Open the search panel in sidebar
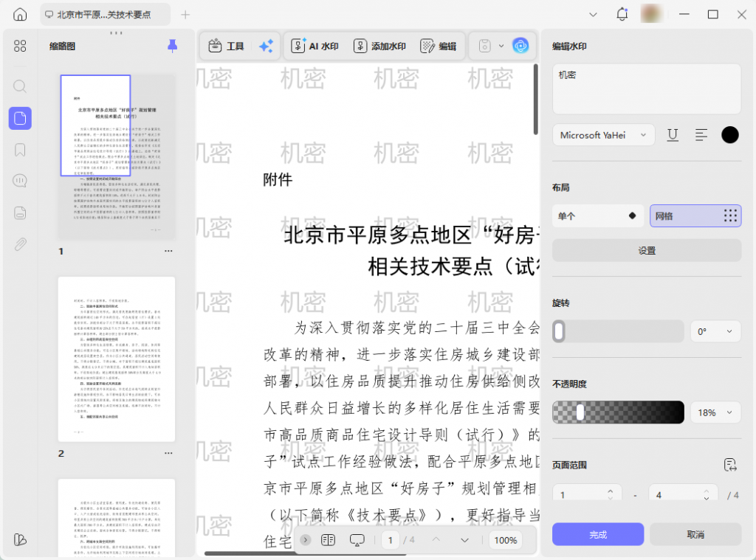Screen dimensions: 756x560 point(20,86)
